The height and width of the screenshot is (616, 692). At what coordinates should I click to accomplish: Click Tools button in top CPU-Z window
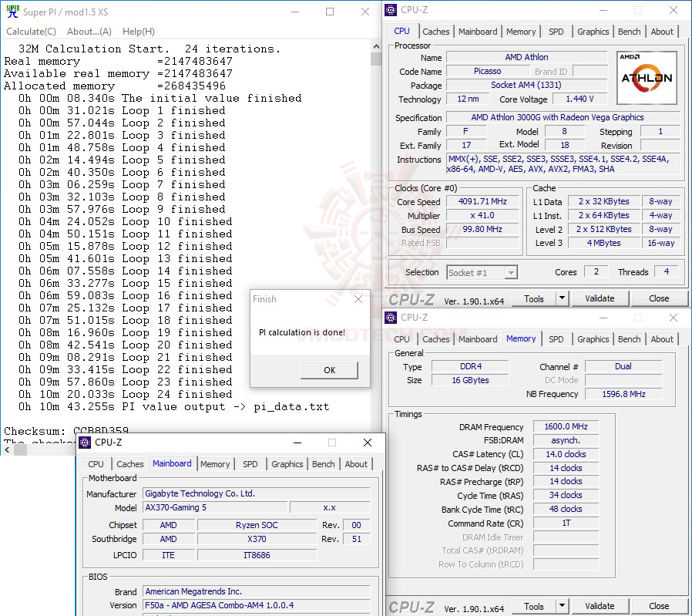coord(534,299)
